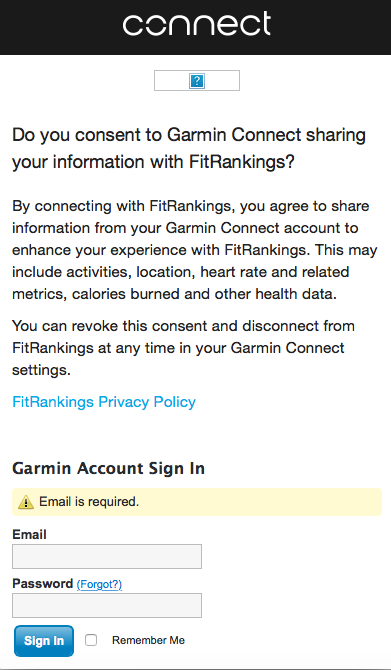Image resolution: width=391 pixels, height=670 pixels.
Task: Click the Connect logo in the header
Action: (197, 24)
